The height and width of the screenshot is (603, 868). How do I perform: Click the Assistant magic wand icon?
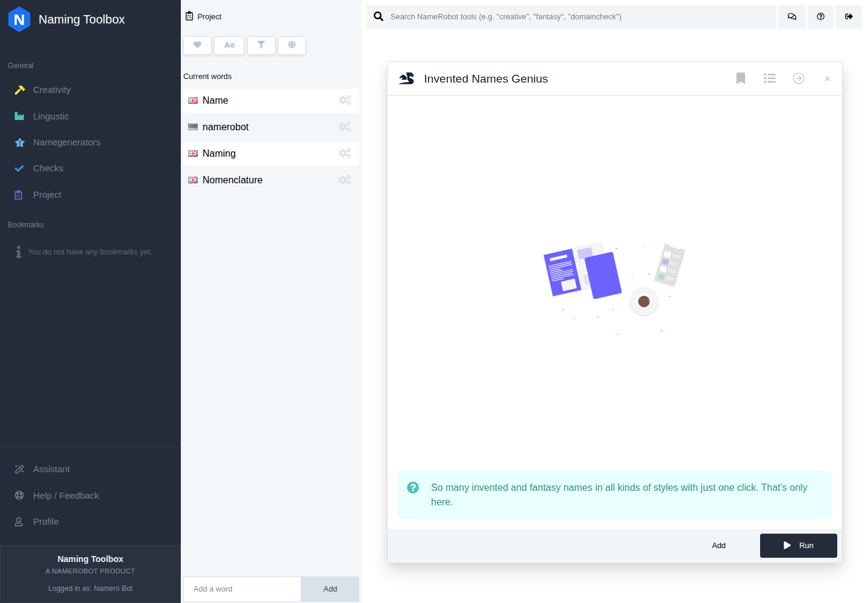(19, 469)
